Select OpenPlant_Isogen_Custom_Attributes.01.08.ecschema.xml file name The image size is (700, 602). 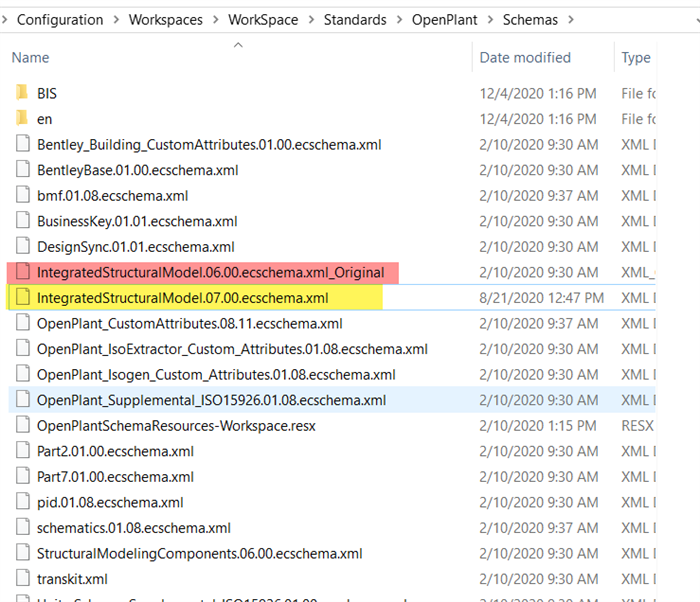coord(216,375)
